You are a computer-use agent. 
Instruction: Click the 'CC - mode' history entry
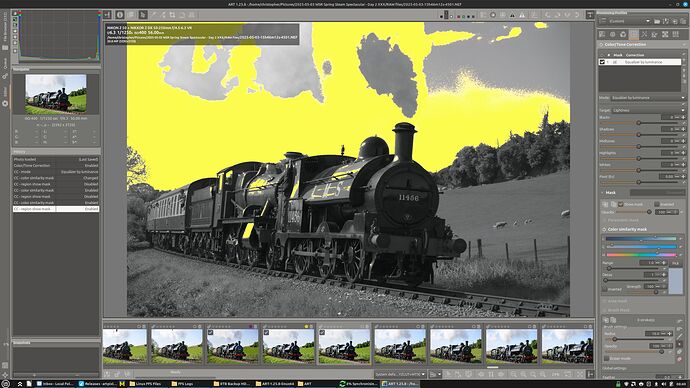[x=56, y=172]
